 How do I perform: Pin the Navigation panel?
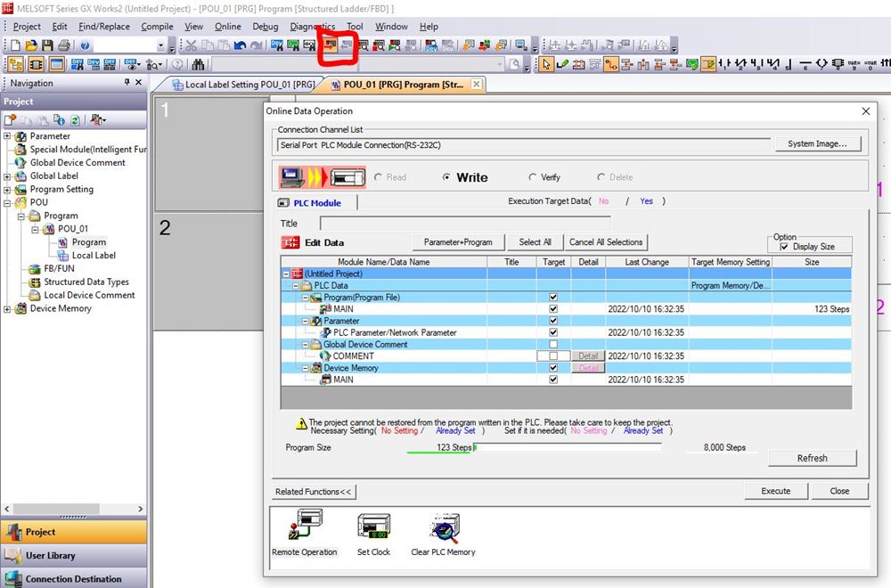(127, 82)
